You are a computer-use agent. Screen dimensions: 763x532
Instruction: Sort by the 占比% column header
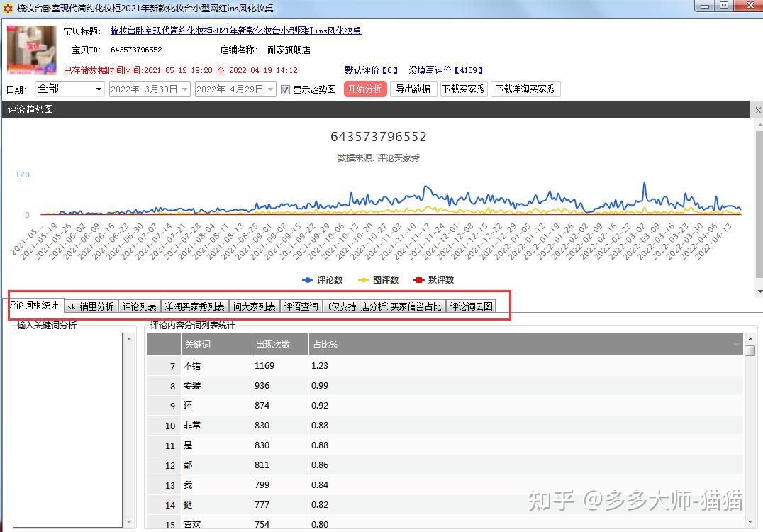[x=525, y=345]
